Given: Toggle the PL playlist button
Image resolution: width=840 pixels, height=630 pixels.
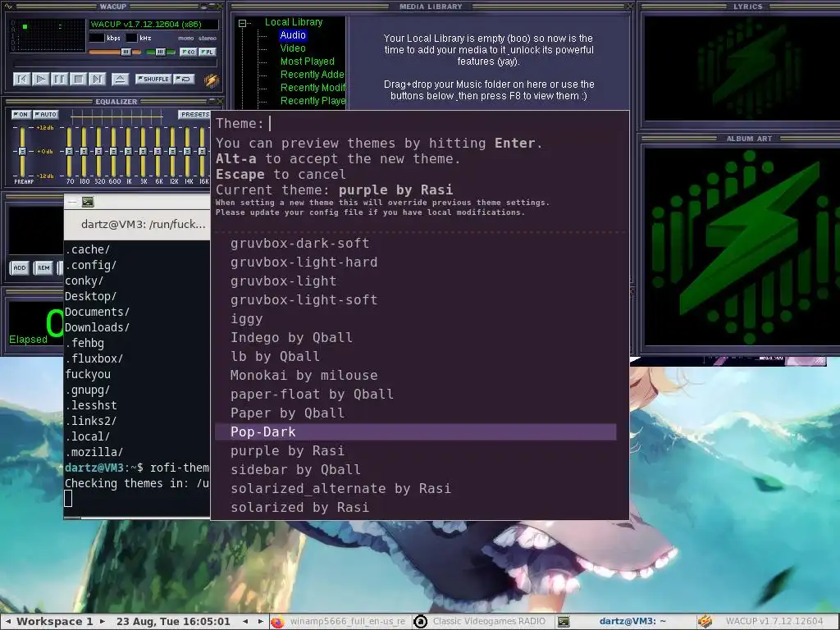Looking at the screenshot, I should pos(208,52).
